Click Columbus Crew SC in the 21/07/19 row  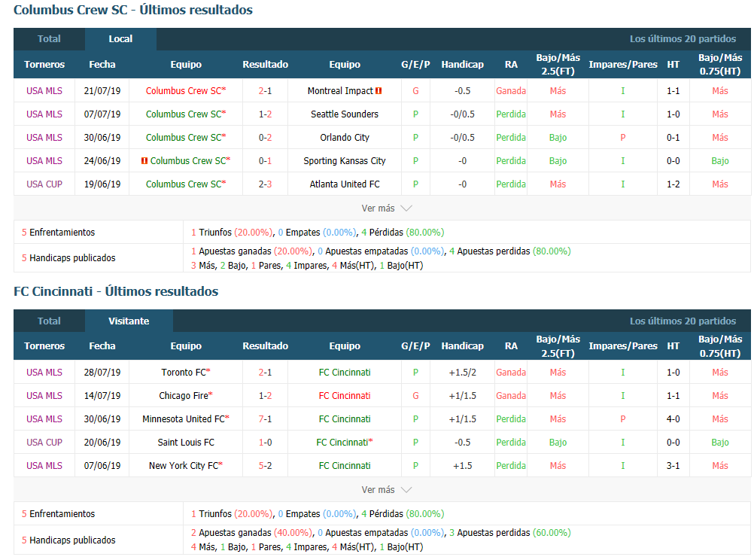[x=184, y=91]
